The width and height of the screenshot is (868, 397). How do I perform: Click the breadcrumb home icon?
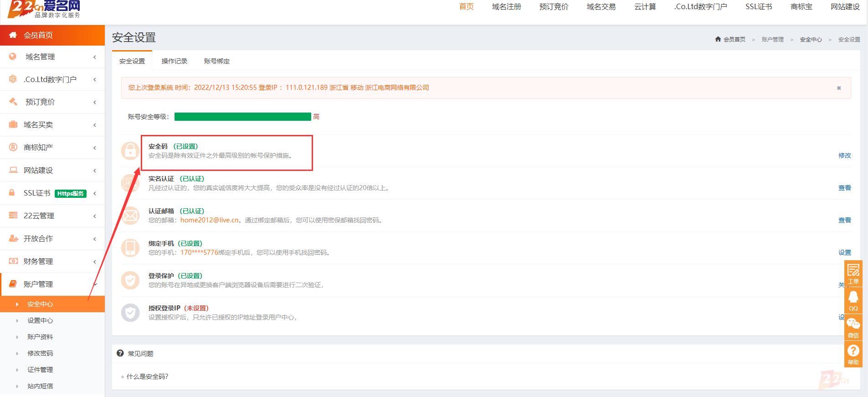718,39
